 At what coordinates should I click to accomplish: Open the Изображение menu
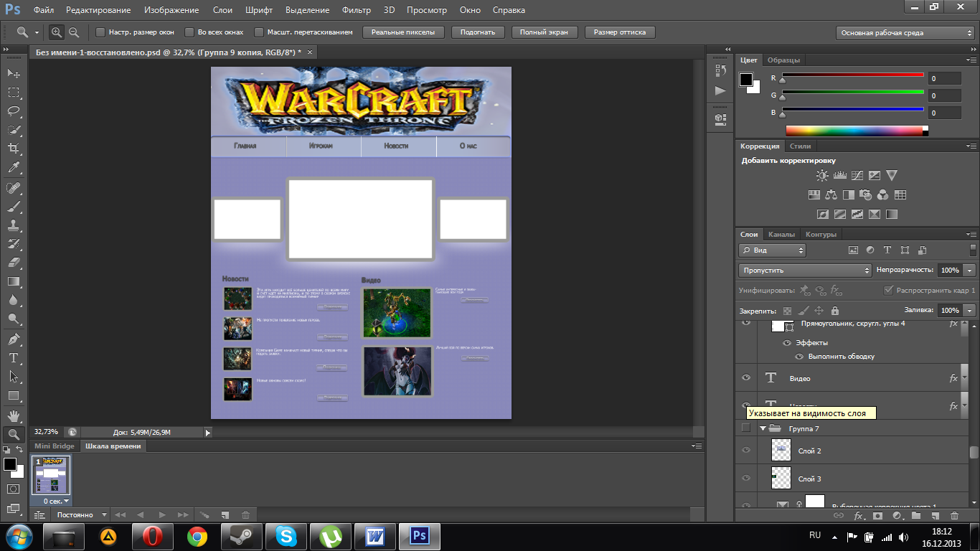[171, 10]
